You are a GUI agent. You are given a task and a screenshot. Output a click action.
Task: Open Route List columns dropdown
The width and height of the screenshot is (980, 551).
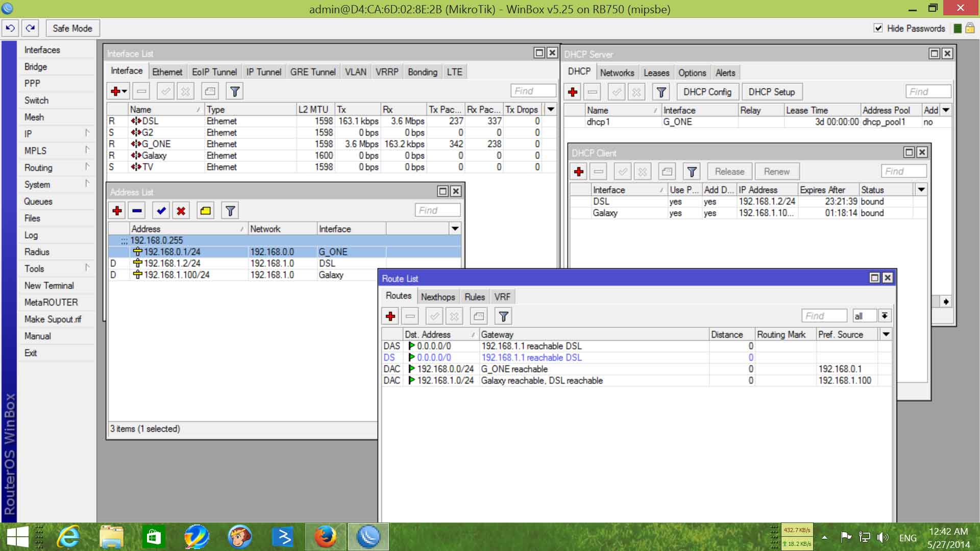(886, 335)
